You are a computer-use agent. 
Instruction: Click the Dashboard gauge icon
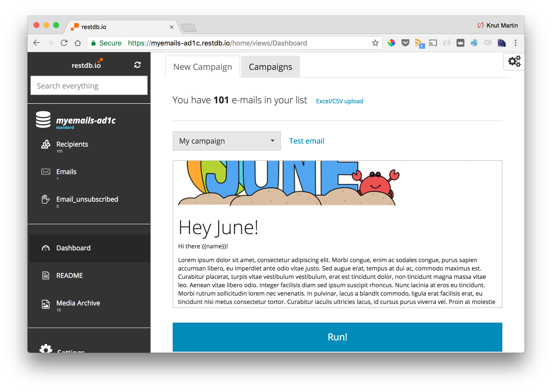coord(46,248)
